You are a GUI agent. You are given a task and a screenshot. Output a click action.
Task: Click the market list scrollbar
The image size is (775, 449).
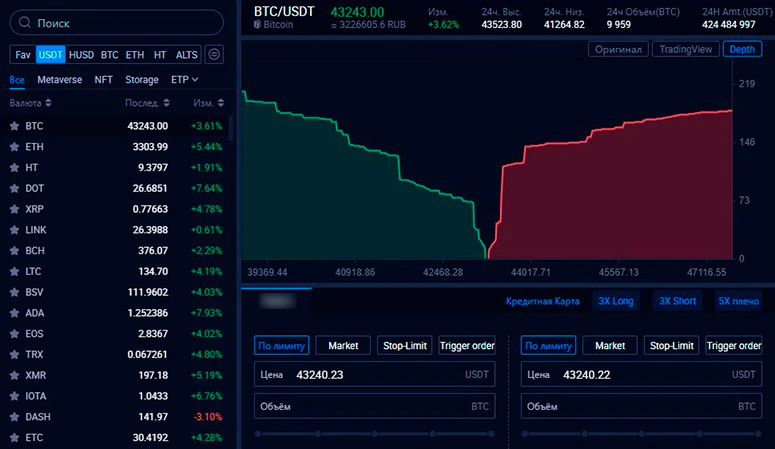tap(231, 129)
